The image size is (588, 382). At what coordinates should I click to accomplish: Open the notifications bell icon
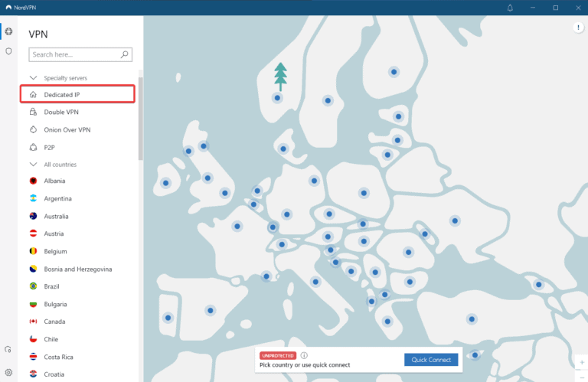pos(510,8)
